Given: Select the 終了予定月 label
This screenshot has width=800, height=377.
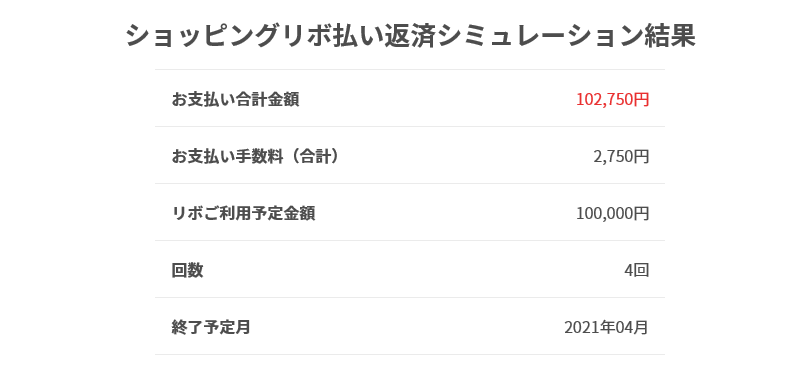Looking at the screenshot, I should pyautogui.click(x=211, y=327).
